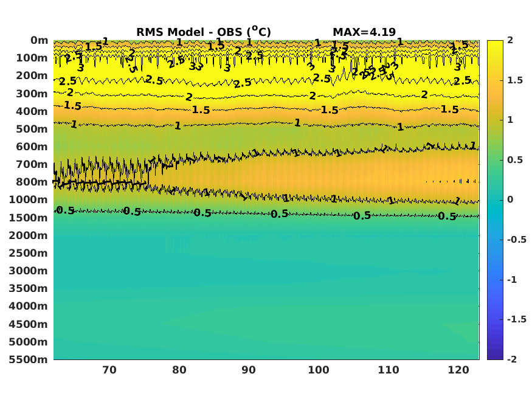This screenshot has width=532, height=399.
Task: Click the '0m' depth axis label
Action: pyautogui.click(x=40, y=40)
